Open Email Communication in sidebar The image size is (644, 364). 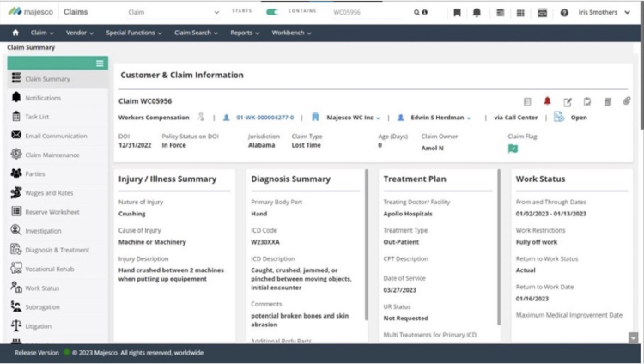coord(58,136)
